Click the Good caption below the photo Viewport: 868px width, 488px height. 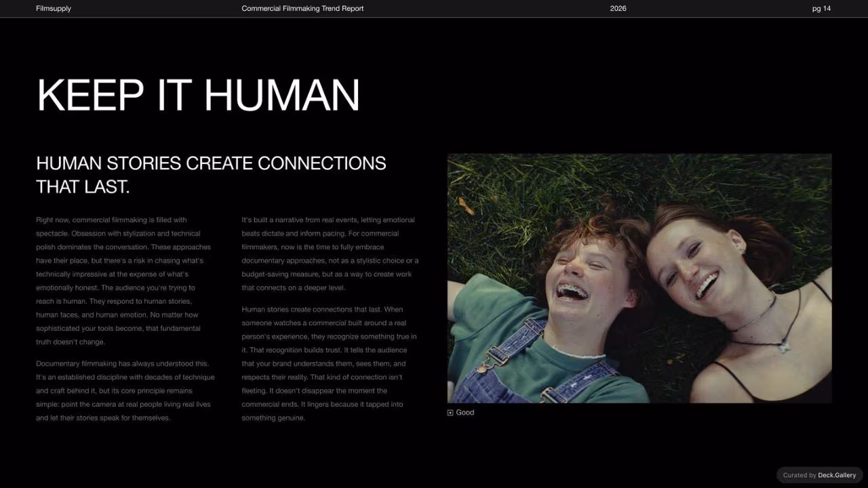click(465, 413)
